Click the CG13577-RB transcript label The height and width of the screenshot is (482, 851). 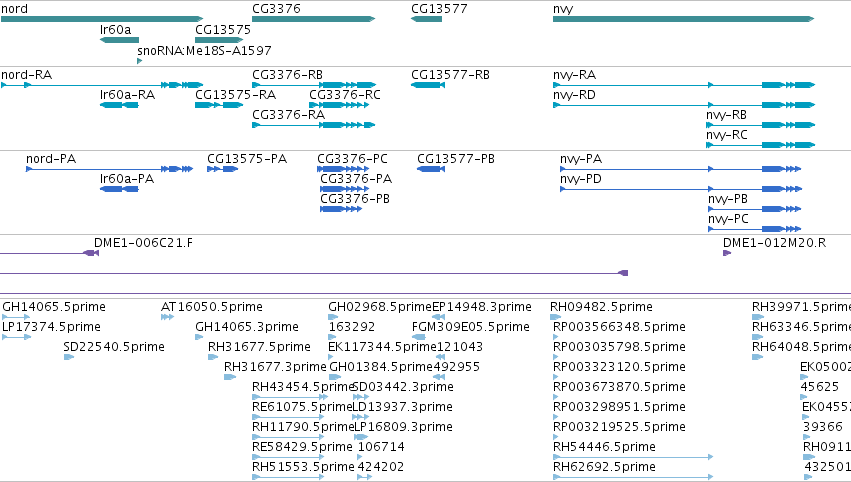click(450, 75)
